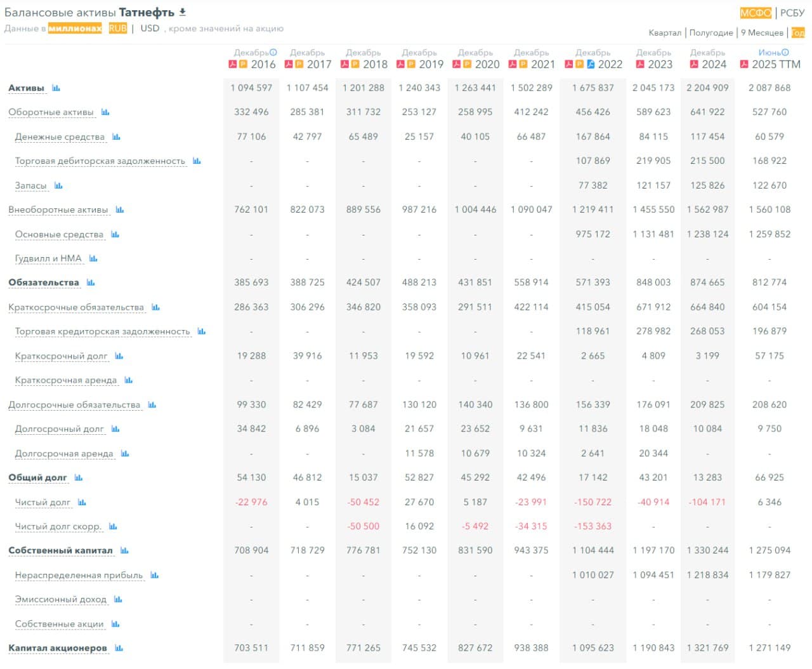Click the info icon on Декабрь 2016 header
The width and height of the screenshot is (812, 669).
pyautogui.click(x=272, y=51)
